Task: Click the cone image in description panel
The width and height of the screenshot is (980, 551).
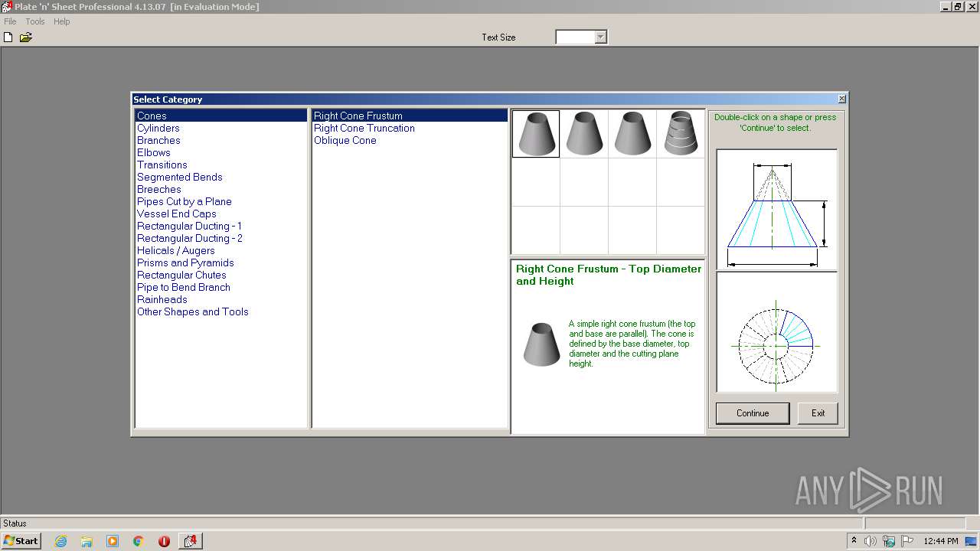Action: pyautogui.click(x=542, y=344)
